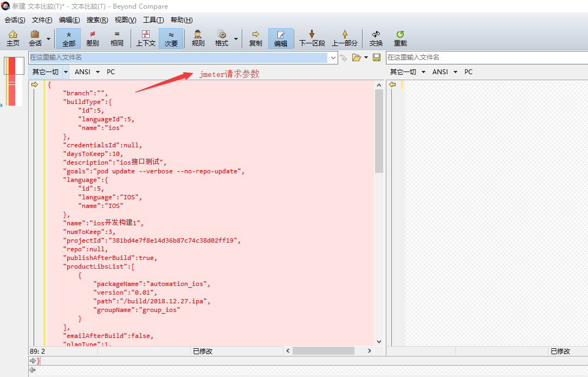Click the left pane copy-to-right arrow in gutter

(35, 84)
